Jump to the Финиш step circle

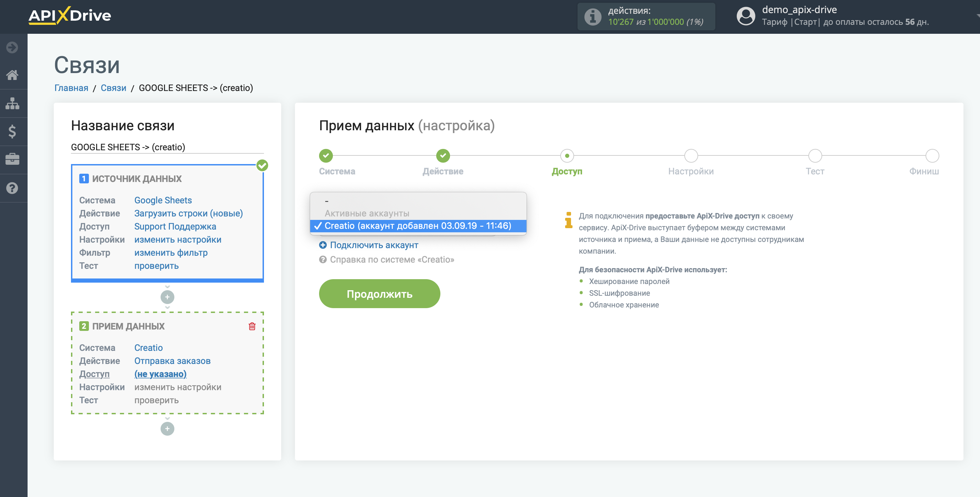[x=932, y=156]
